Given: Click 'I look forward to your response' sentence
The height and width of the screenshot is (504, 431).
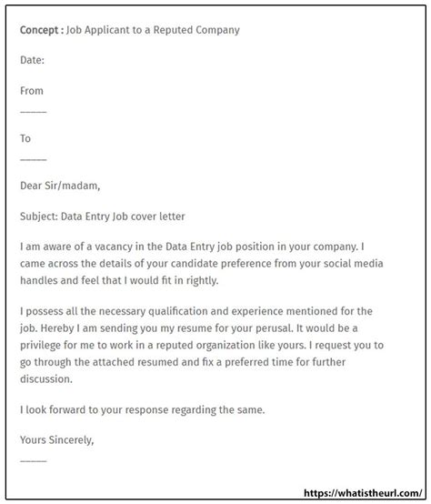Looking at the screenshot, I should pos(142,409).
